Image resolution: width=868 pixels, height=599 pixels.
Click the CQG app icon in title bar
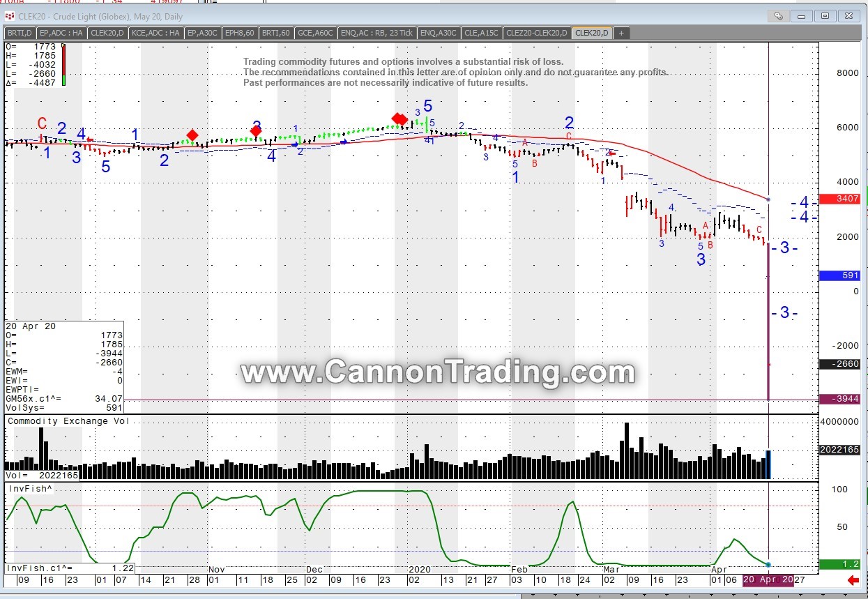[10, 15]
